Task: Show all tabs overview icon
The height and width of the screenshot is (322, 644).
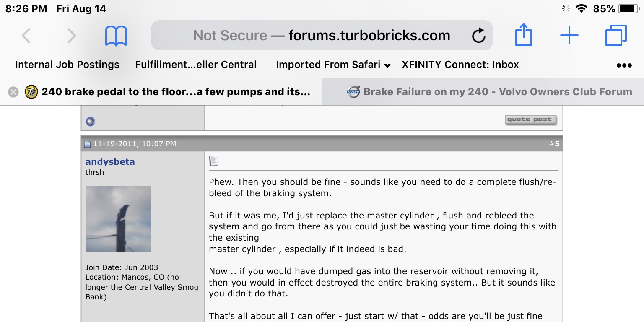Action: [616, 36]
